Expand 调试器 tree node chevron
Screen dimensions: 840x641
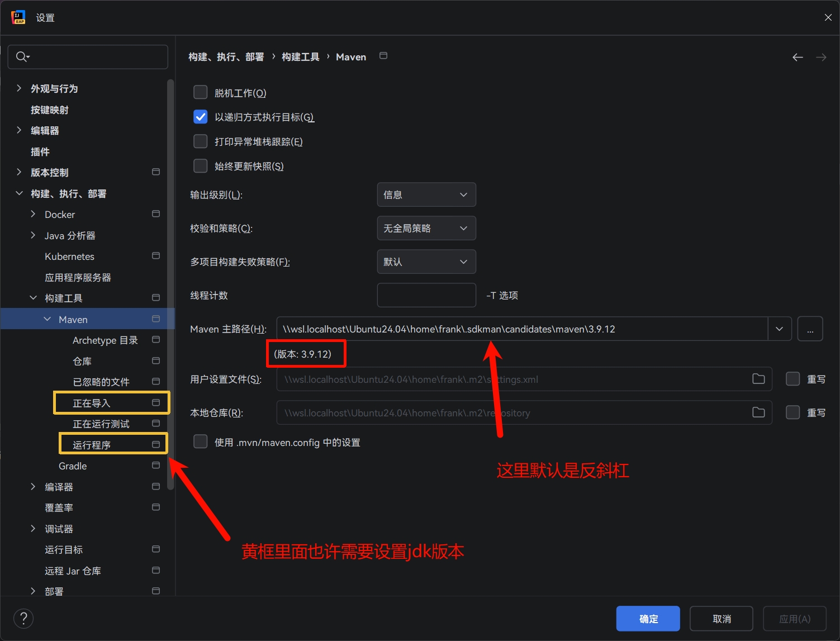(33, 529)
